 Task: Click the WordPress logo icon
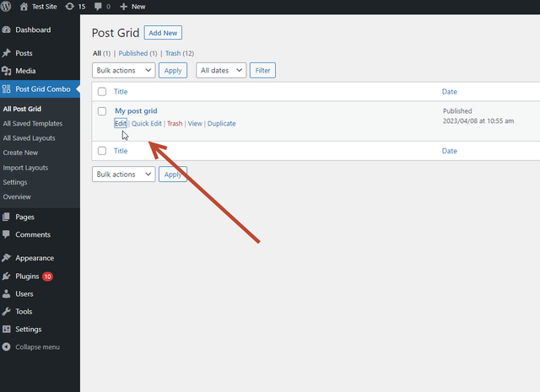[x=6, y=6]
